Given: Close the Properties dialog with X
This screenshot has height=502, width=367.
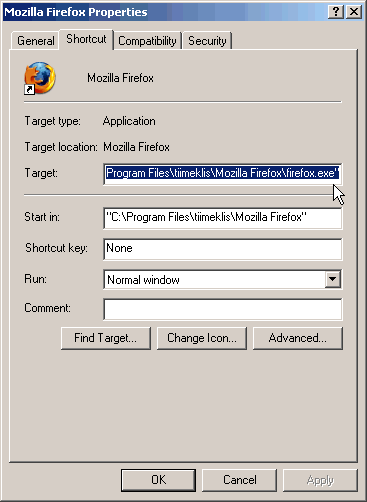Looking at the screenshot, I should [354, 12].
